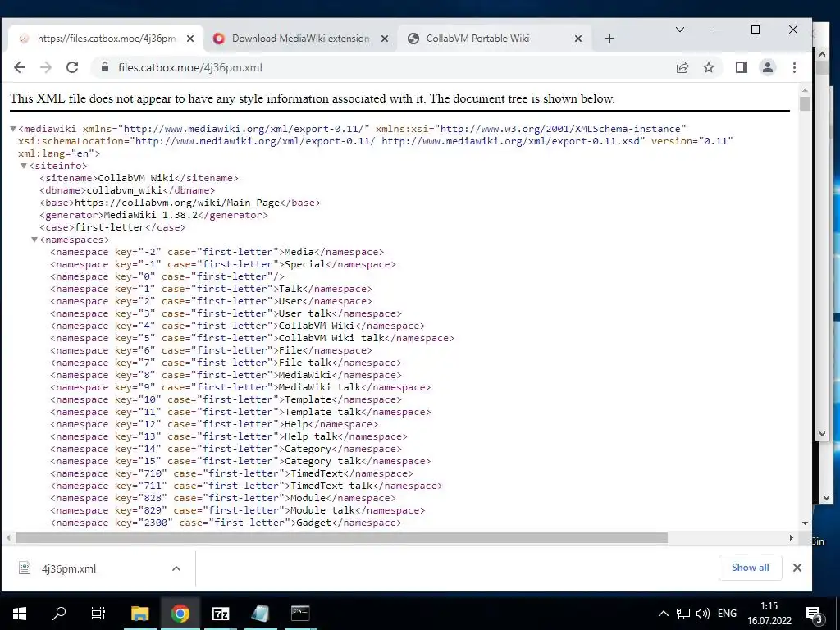The height and width of the screenshot is (630, 840).
Task: Click the volume speaker tray icon
Action: [703, 614]
